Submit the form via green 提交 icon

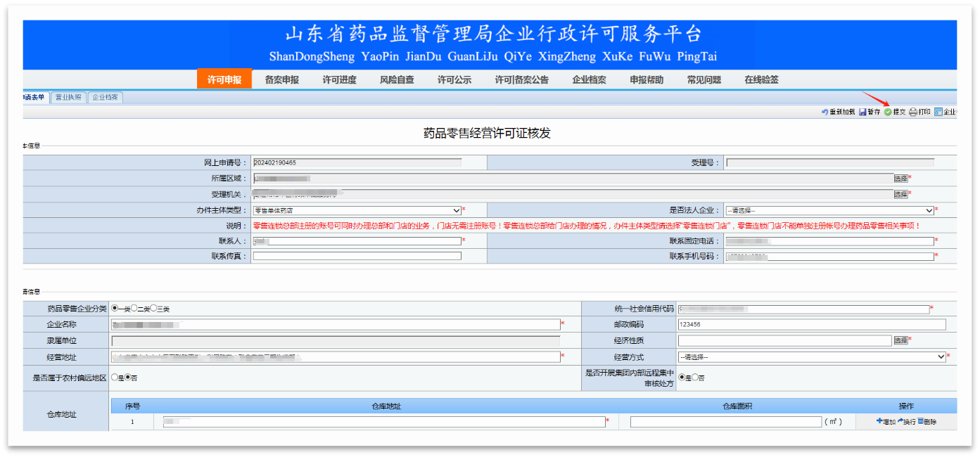click(888, 111)
